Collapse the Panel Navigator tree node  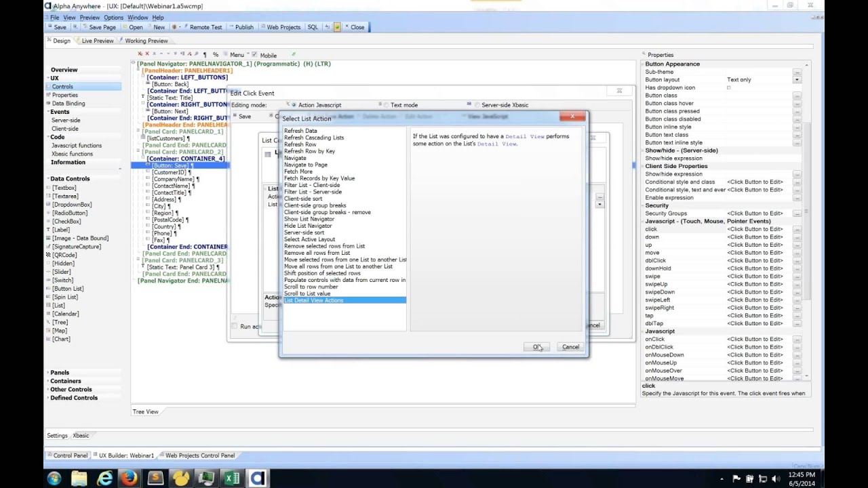(134, 64)
